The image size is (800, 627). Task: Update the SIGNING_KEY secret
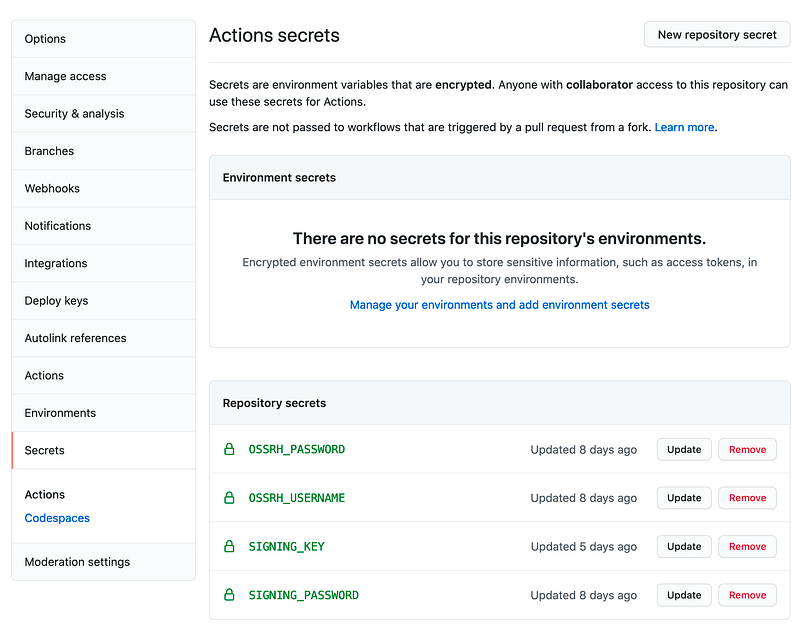point(684,546)
